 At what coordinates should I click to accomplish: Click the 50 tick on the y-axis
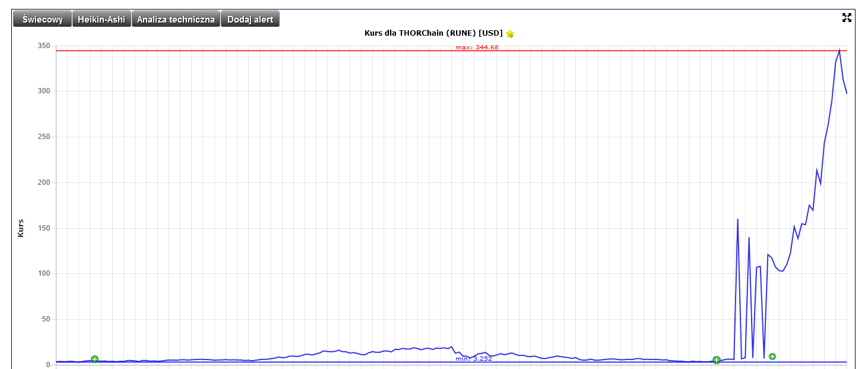pos(45,319)
